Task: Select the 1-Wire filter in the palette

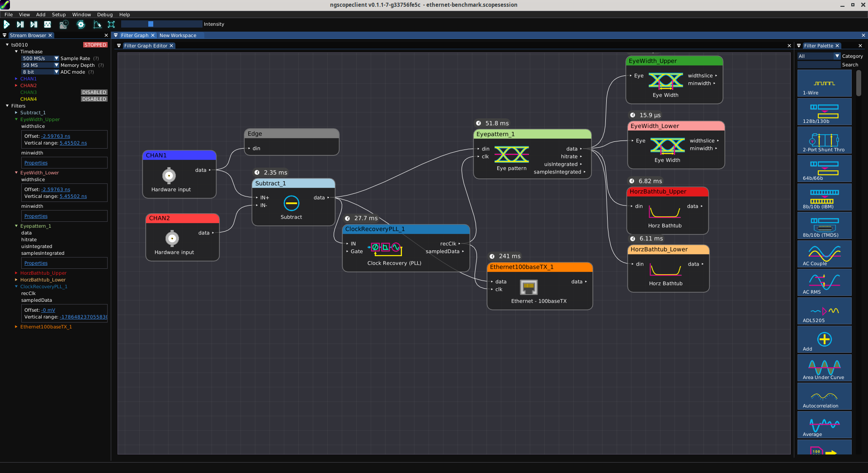Action: pyautogui.click(x=824, y=84)
